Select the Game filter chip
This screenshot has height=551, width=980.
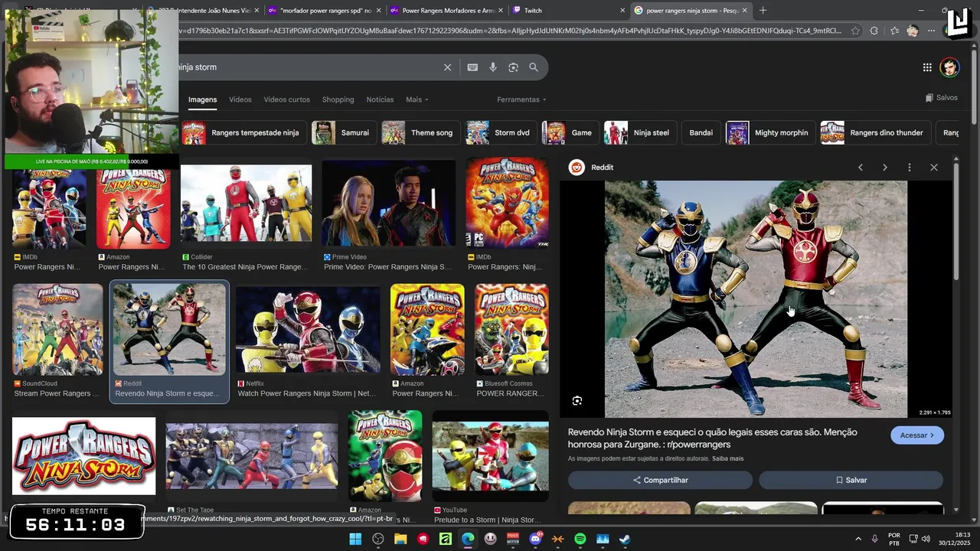click(x=570, y=133)
